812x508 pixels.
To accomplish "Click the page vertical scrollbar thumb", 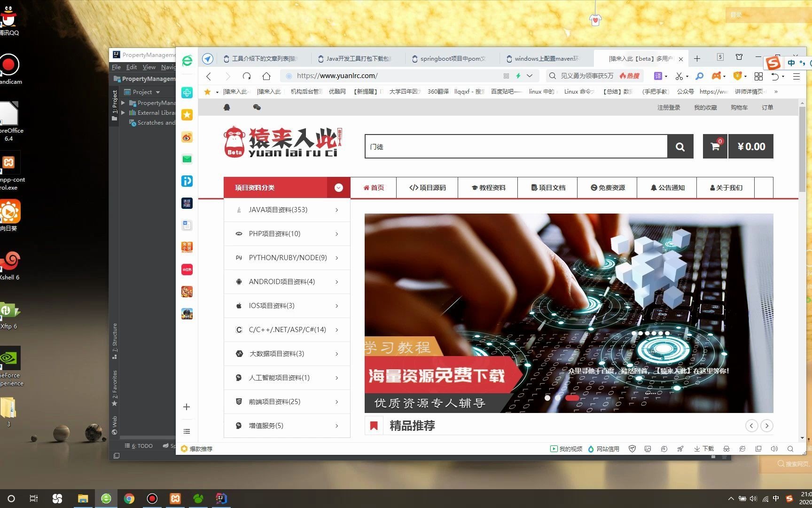I will (x=802, y=149).
